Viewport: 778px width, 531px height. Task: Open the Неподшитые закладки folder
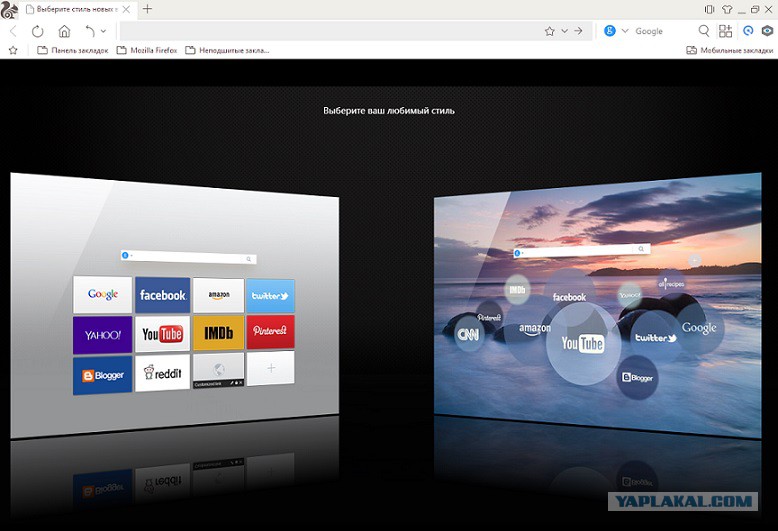[227, 50]
